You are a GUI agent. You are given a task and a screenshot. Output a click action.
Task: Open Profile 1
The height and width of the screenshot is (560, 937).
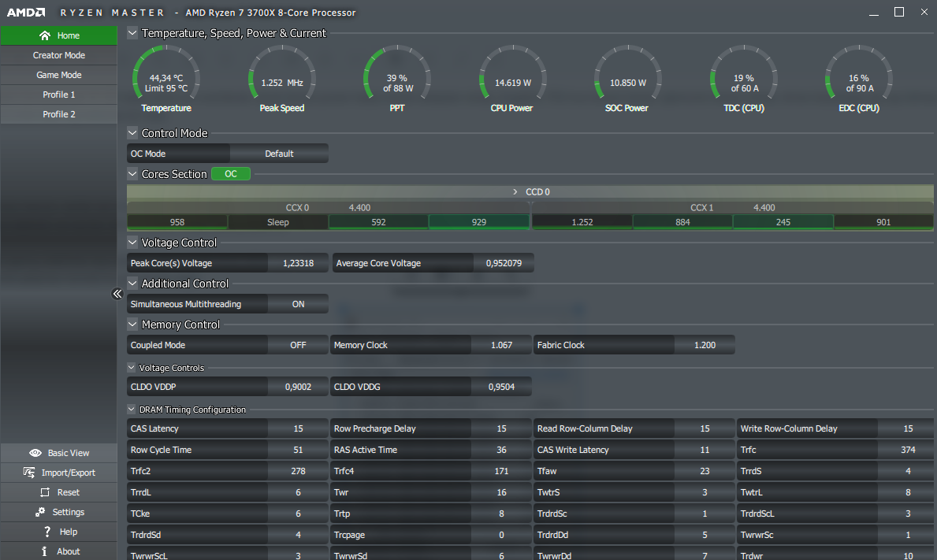pyautogui.click(x=58, y=95)
